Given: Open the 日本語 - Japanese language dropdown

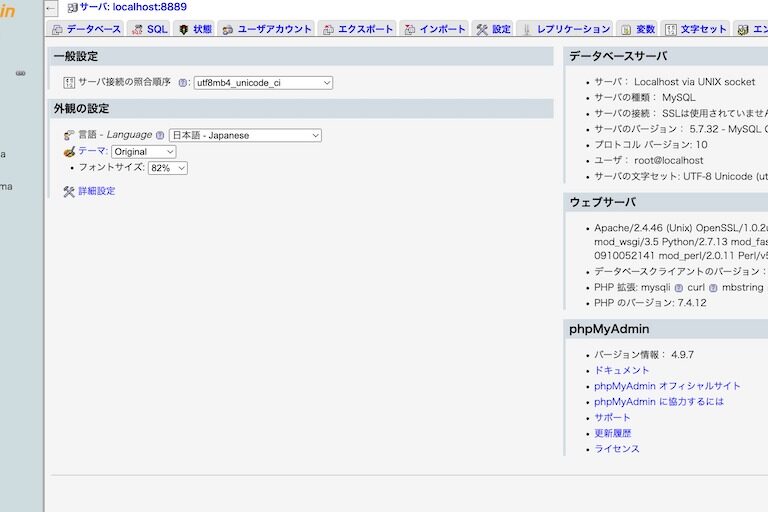Looking at the screenshot, I should (245, 135).
